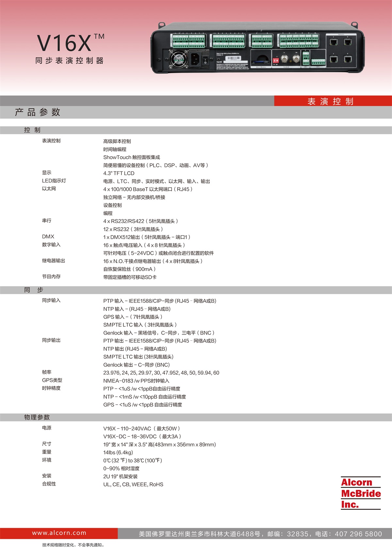Click 12 x RS232 line
The height and width of the screenshot is (548, 392).
133,229
